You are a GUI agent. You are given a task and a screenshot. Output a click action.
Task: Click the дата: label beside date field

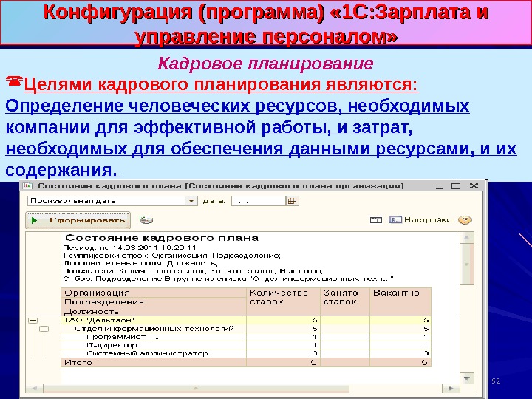point(214,201)
